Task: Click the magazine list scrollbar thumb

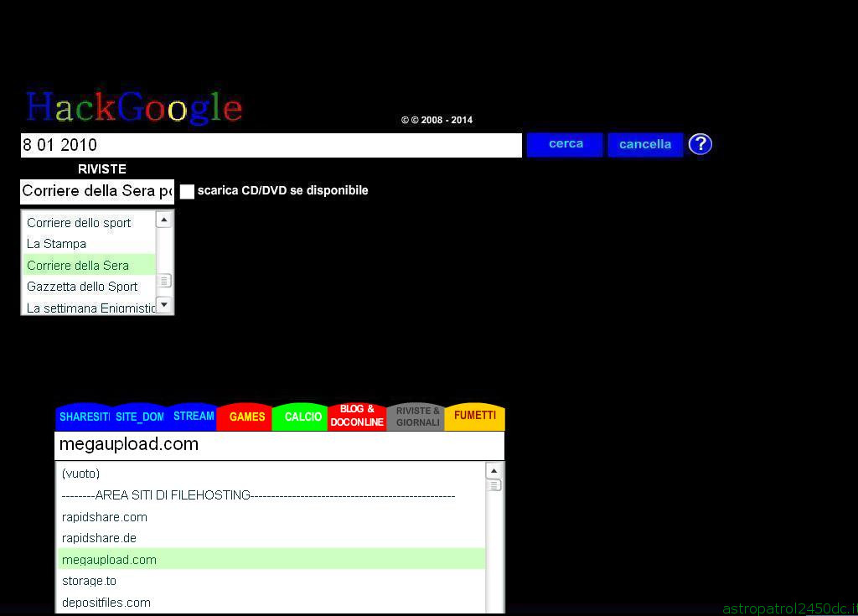Action: (x=164, y=281)
